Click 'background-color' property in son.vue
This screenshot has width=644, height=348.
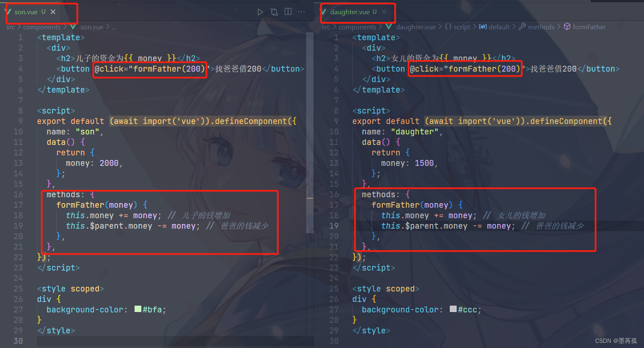(85, 309)
